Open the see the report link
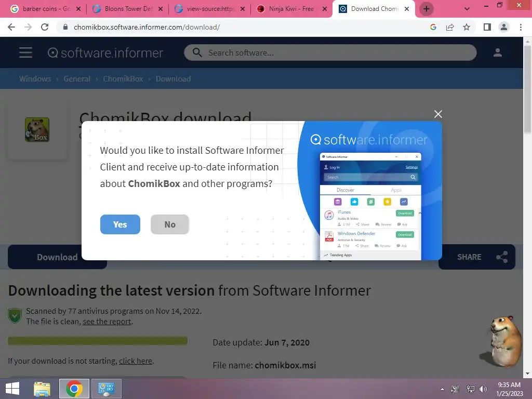 click(x=107, y=322)
